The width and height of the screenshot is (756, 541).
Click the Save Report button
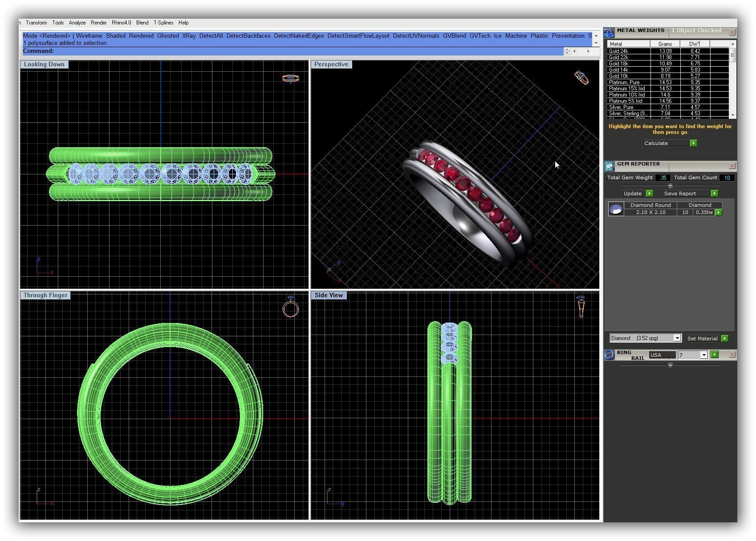click(686, 194)
